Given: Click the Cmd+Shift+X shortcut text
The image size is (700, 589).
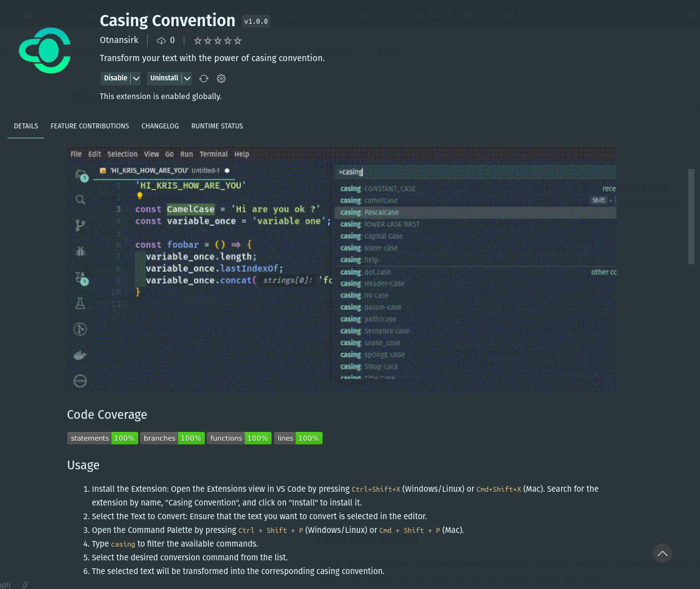Looking at the screenshot, I should 499,489.
